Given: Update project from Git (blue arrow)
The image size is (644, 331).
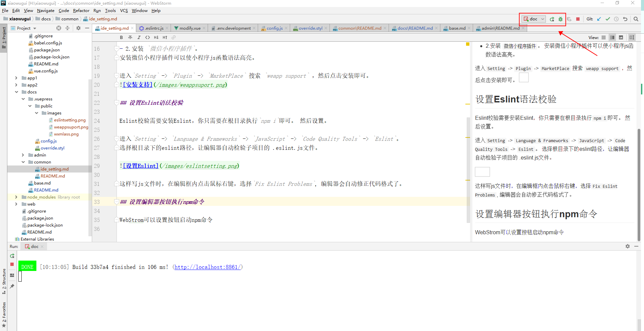Looking at the screenshot, I should (599, 19).
